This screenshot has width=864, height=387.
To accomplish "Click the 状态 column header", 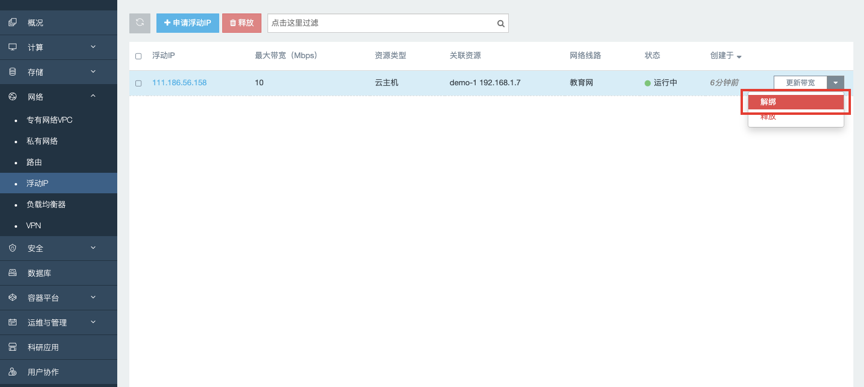I will (x=652, y=56).
